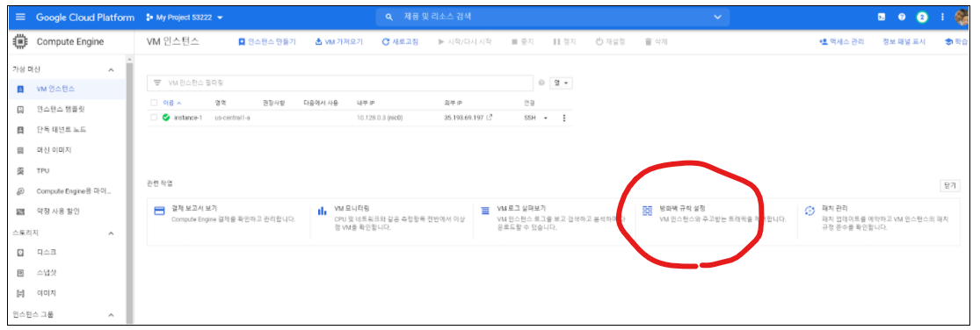Open 액세스 관리 access management
980x330 pixels.
coord(841,42)
